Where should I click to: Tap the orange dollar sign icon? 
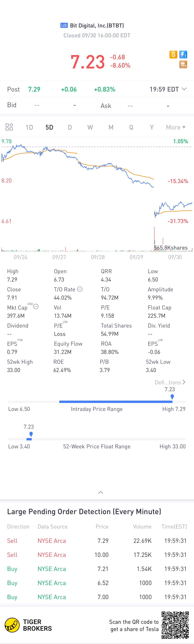tap(173, 54)
